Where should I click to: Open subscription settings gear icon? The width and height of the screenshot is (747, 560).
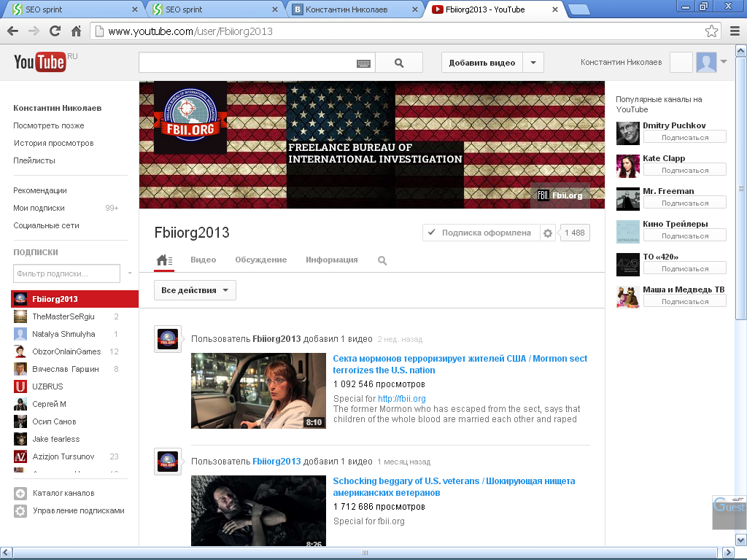pos(548,233)
